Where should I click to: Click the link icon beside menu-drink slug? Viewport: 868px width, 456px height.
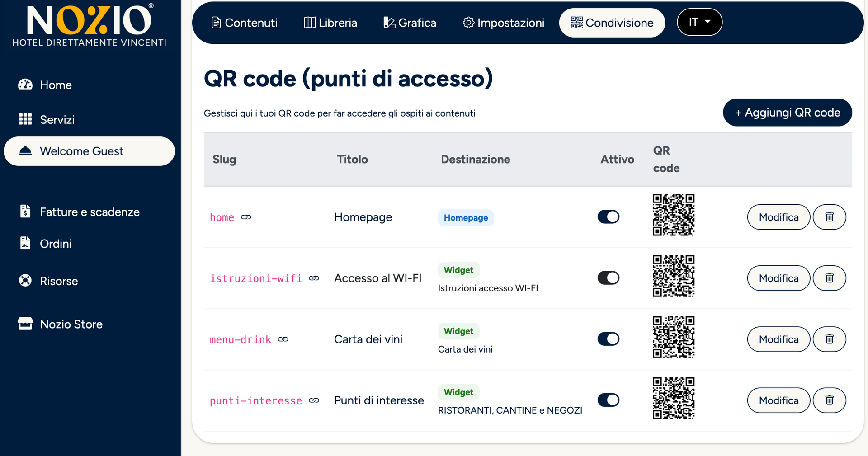(x=283, y=339)
